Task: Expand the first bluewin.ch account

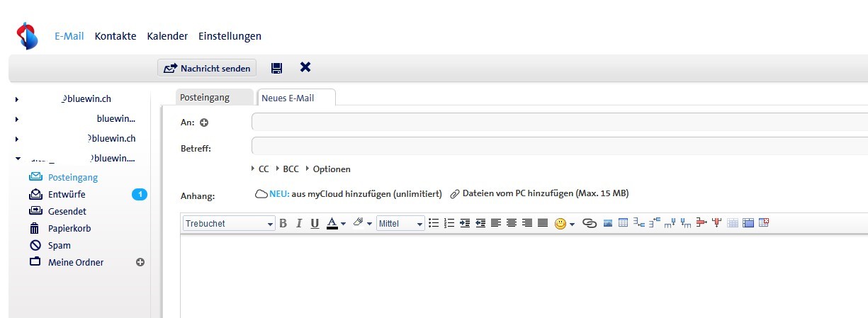Action: click(17, 100)
